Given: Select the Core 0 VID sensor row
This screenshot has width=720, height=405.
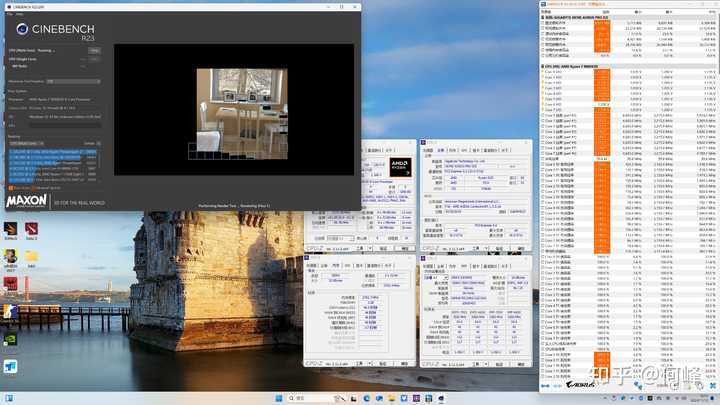Looking at the screenshot, I should pyautogui.click(x=628, y=72).
